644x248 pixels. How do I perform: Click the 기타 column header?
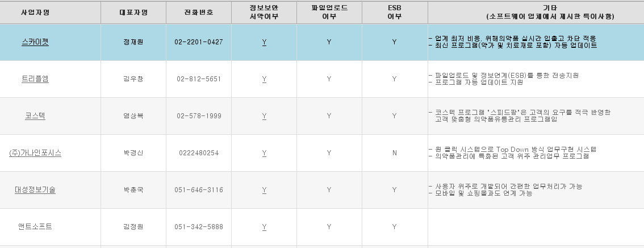coord(536,13)
